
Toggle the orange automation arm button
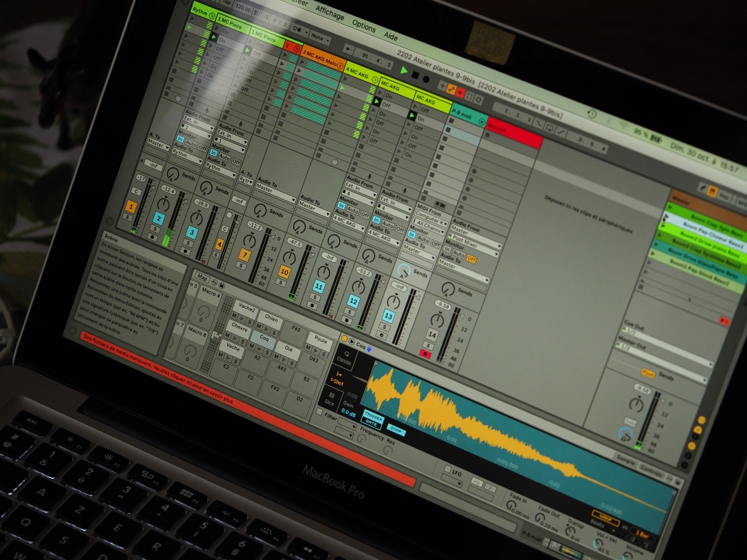click(x=451, y=89)
